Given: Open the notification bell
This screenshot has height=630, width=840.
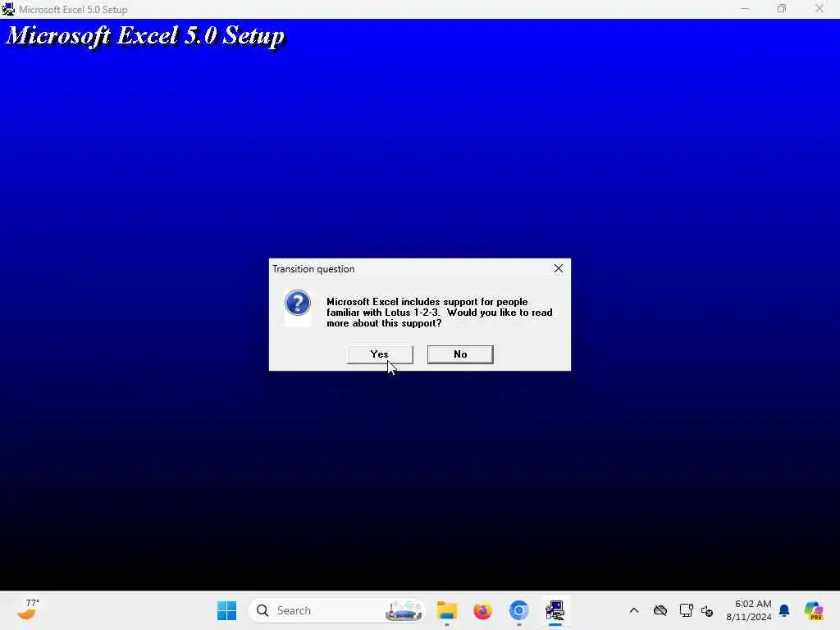Looking at the screenshot, I should click(x=784, y=610).
